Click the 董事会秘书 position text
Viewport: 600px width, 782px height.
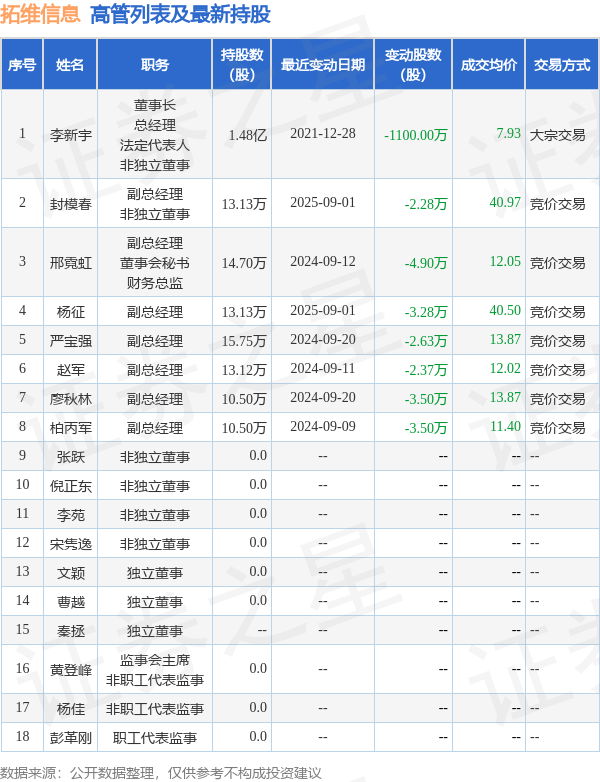(x=155, y=262)
